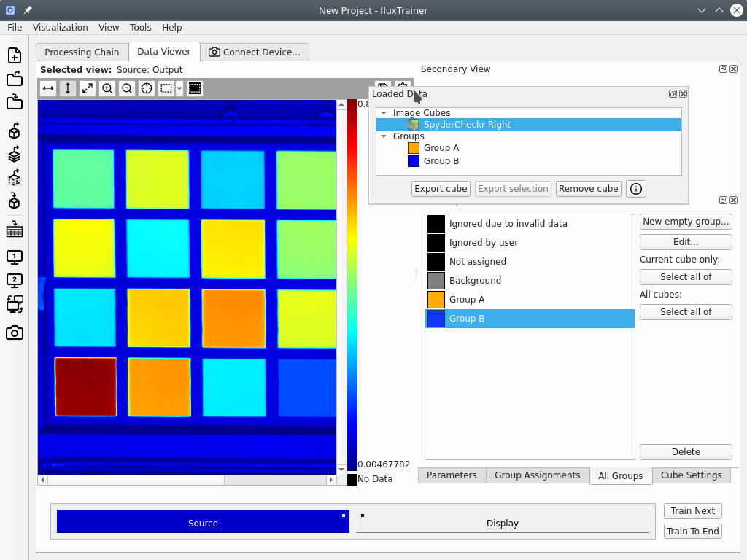Viewport: 747px width, 560px height.
Task: Click the stacked layers with arrow icon
Action: 15,155
